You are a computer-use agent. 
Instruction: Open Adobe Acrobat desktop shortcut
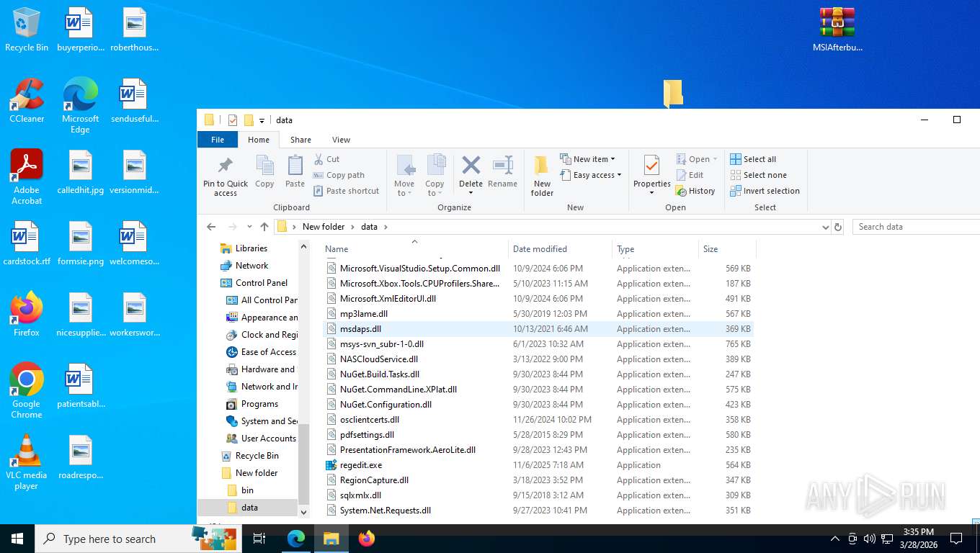(27, 177)
